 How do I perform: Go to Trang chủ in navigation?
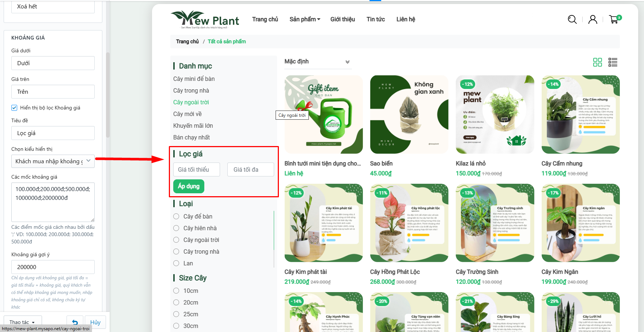(x=265, y=19)
